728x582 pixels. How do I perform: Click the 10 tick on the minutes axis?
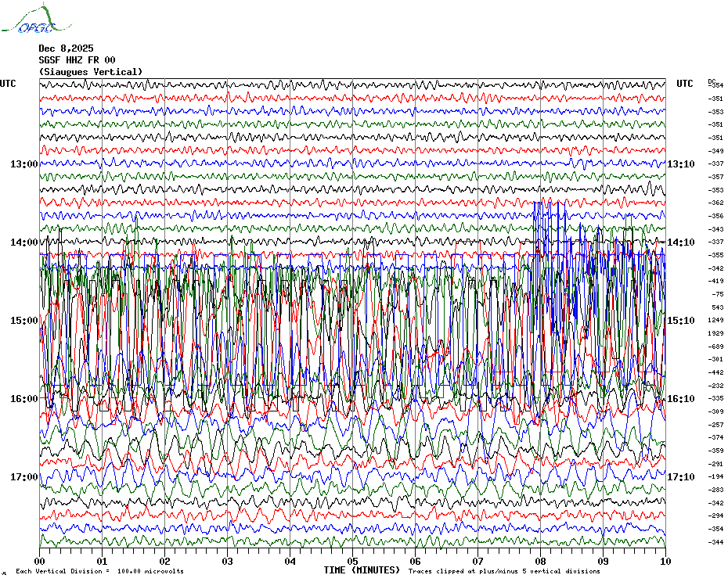coord(665,561)
